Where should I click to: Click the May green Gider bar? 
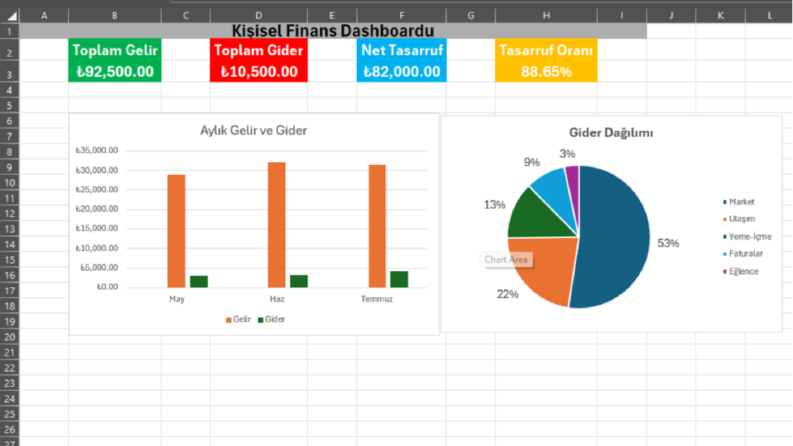point(199,282)
